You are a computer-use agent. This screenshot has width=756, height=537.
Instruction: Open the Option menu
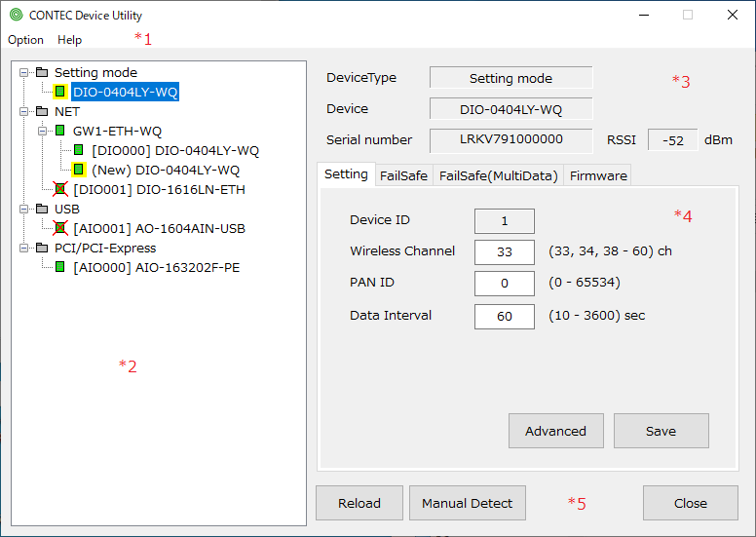pyautogui.click(x=25, y=40)
